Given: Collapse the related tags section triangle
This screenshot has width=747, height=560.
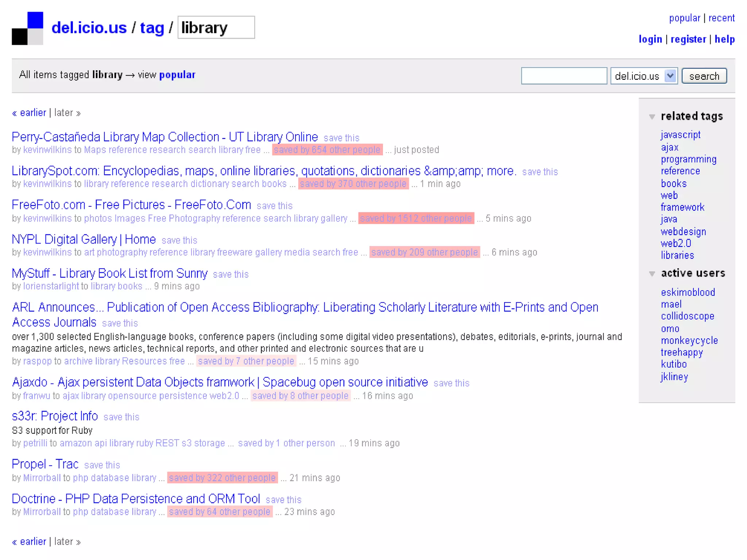Looking at the screenshot, I should (x=652, y=117).
